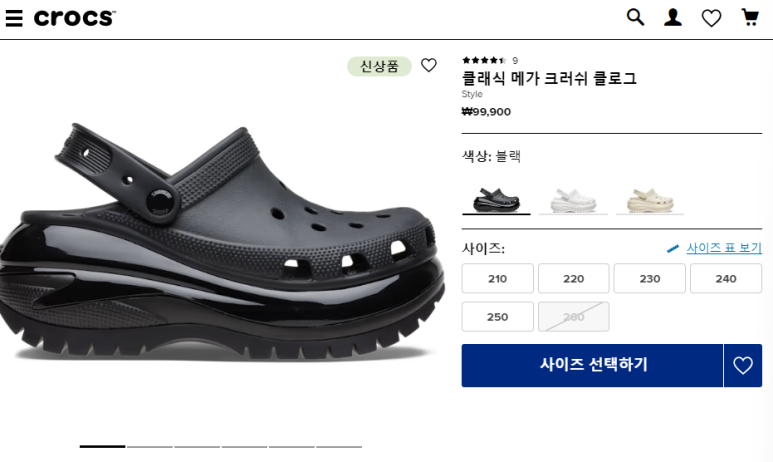Screen dimensions: 773x462
Task: Open the shopping cart icon
Action: [x=750, y=17]
